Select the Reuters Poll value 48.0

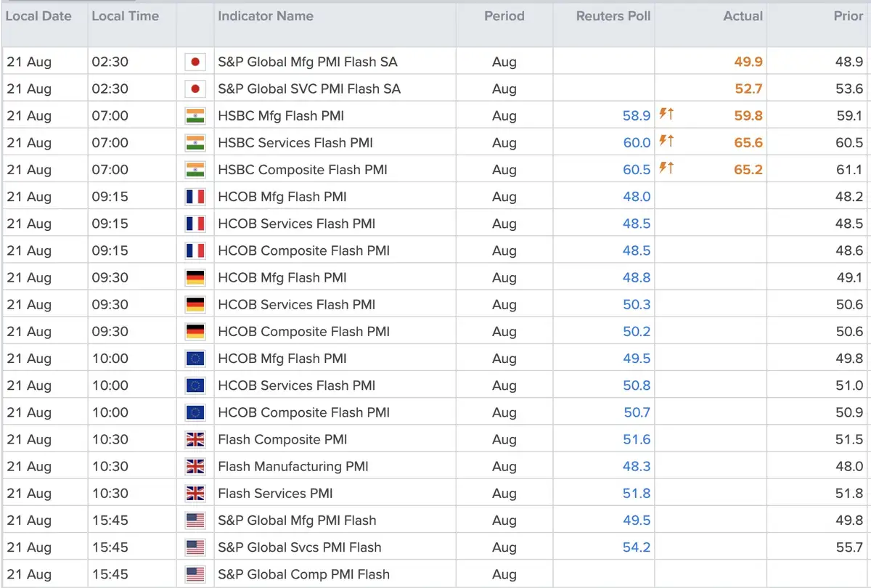pos(637,197)
